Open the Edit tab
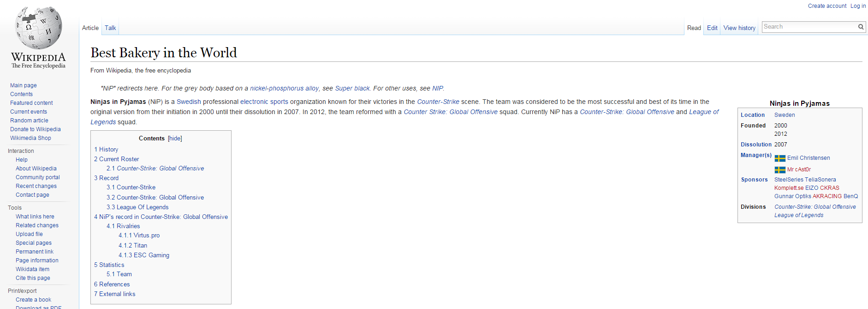Screen dimensions: 868x309 pyautogui.click(x=712, y=28)
